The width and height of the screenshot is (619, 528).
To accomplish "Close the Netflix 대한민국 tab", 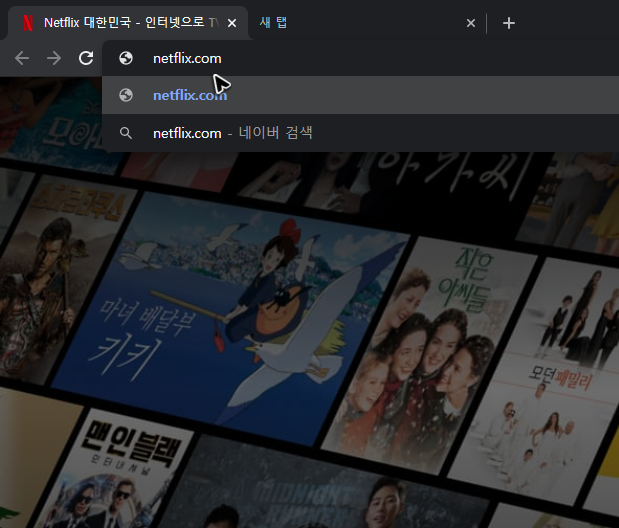I will coord(232,23).
